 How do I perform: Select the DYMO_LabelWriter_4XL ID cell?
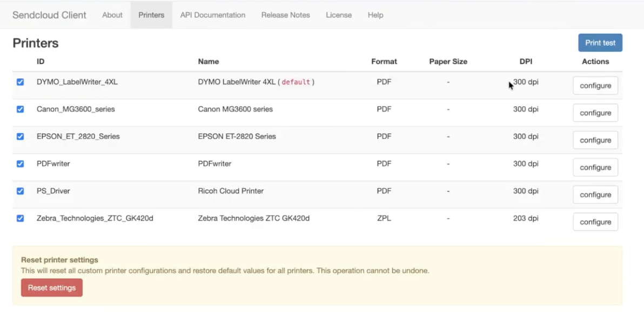coord(77,82)
